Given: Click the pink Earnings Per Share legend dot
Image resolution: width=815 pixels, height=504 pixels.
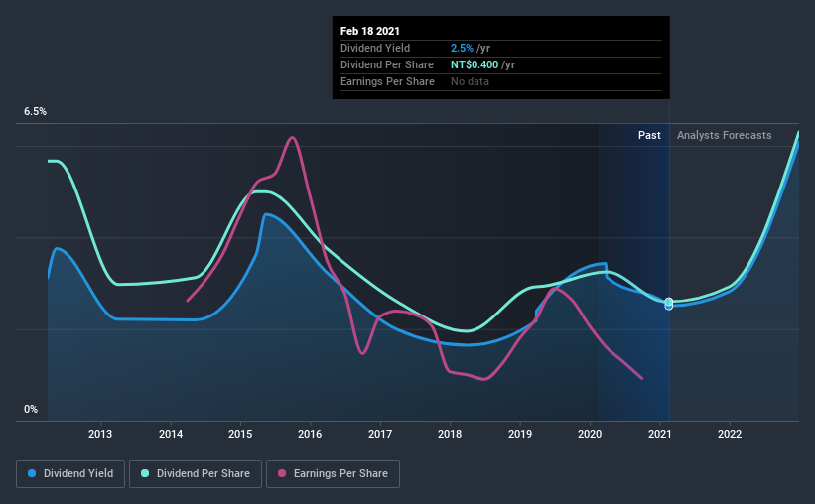Looking at the screenshot, I should click(x=282, y=473).
